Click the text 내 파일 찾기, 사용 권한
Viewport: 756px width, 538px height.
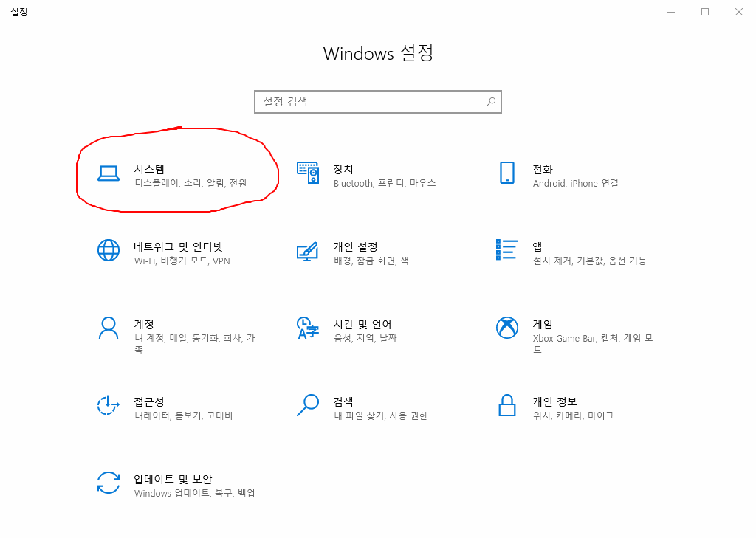(380, 415)
